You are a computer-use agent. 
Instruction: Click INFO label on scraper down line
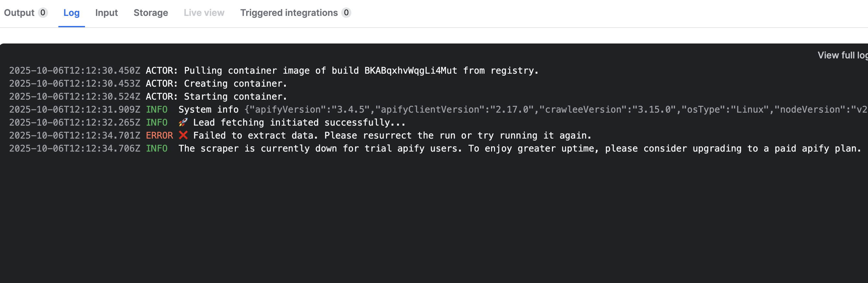pyautogui.click(x=156, y=148)
